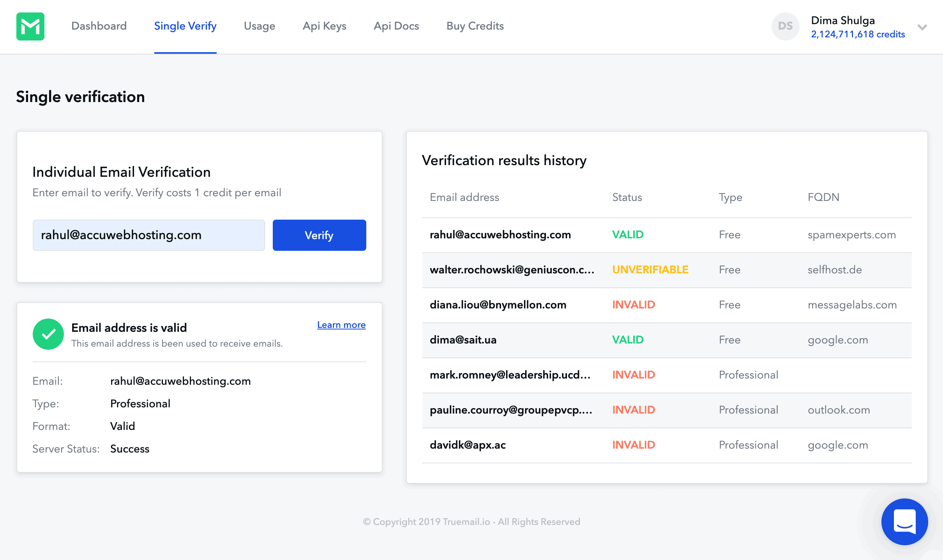Click Professional type in pauline.courroy row
The image size is (943, 560).
(749, 410)
